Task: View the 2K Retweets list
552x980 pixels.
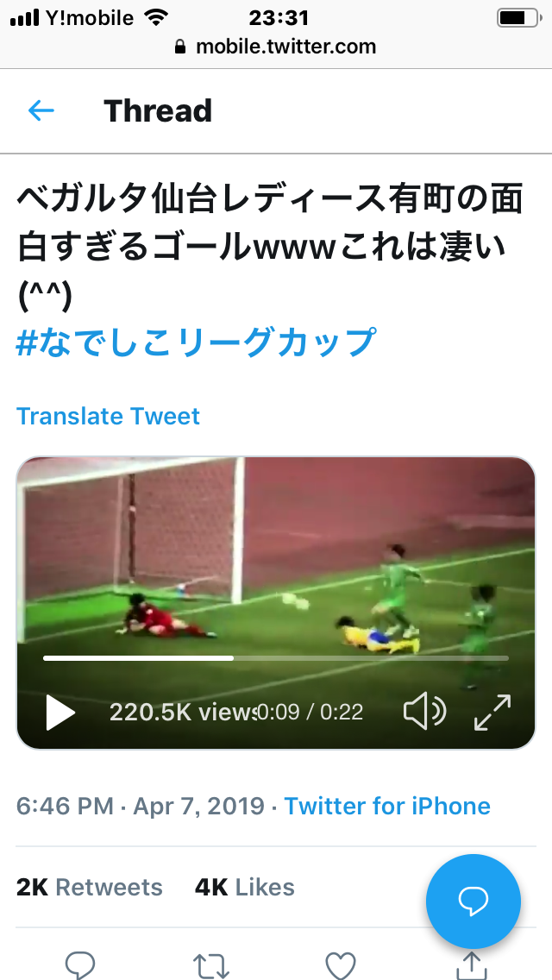Action: click(x=90, y=887)
